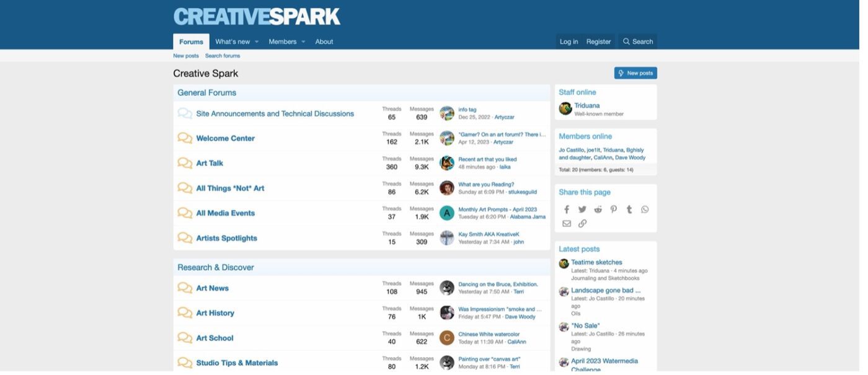Expand the Members dropdown arrow

coord(303,42)
